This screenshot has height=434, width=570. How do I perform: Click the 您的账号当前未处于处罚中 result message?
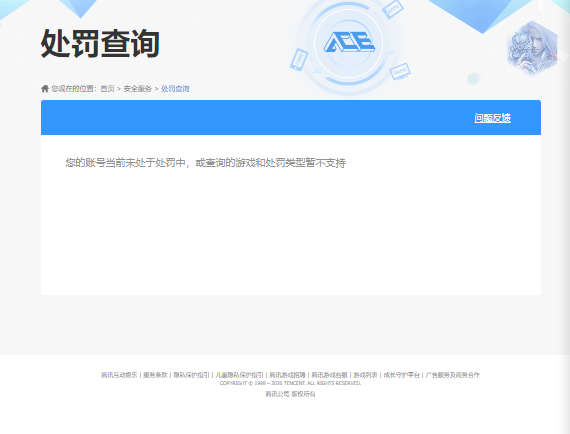(x=205, y=162)
